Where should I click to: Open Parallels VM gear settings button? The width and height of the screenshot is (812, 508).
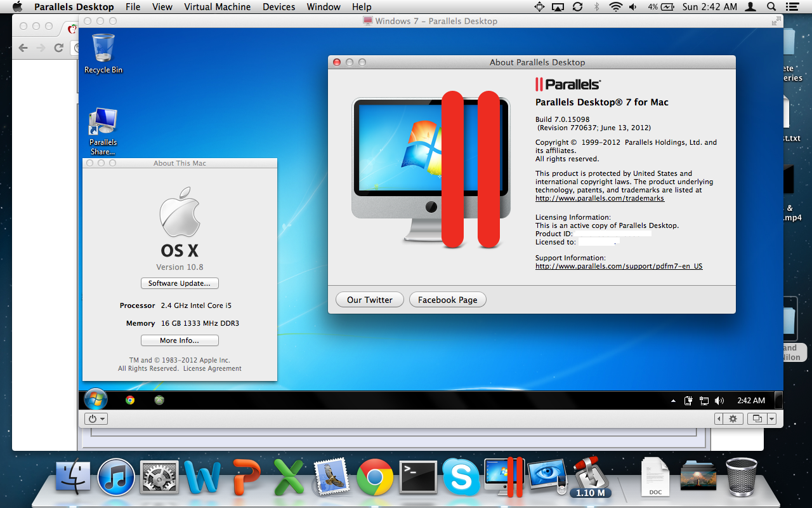coord(733,418)
